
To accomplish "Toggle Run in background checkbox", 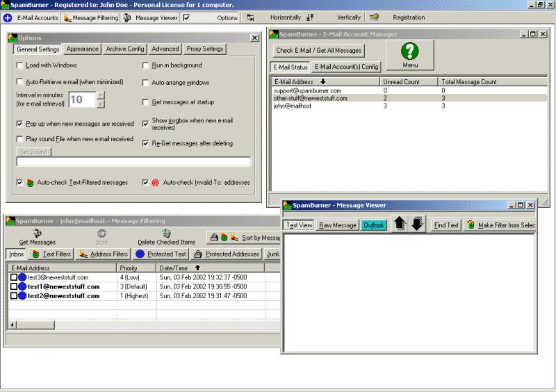I will click(x=145, y=65).
